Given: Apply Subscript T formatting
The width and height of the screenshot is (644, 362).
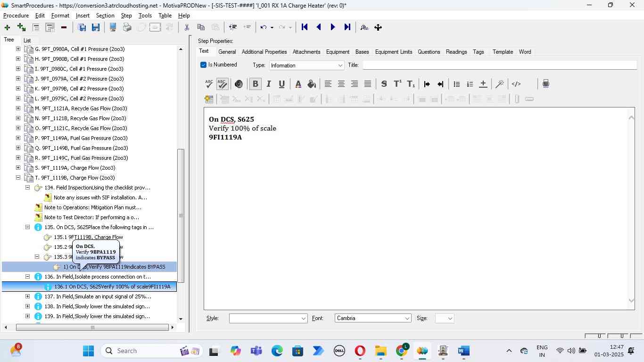Looking at the screenshot, I should click(411, 84).
